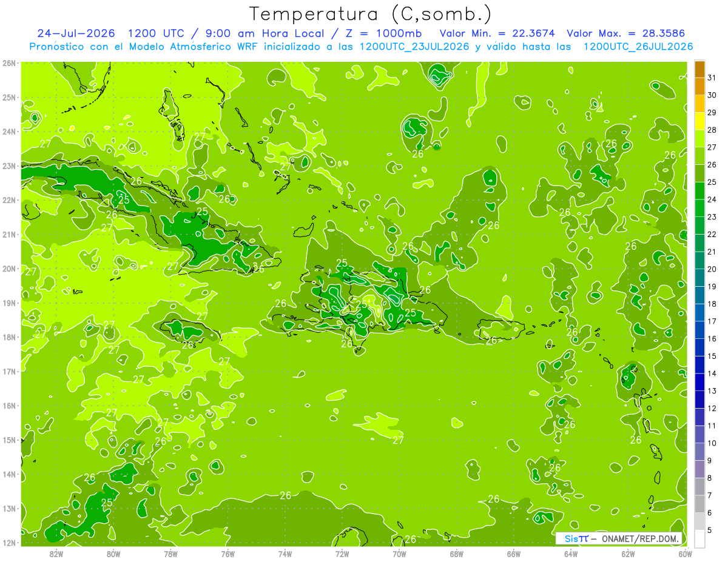This screenshot has height=562, width=728.
Task: Pick the yellow swatch between legend values 28 and 29
Action: [699, 122]
